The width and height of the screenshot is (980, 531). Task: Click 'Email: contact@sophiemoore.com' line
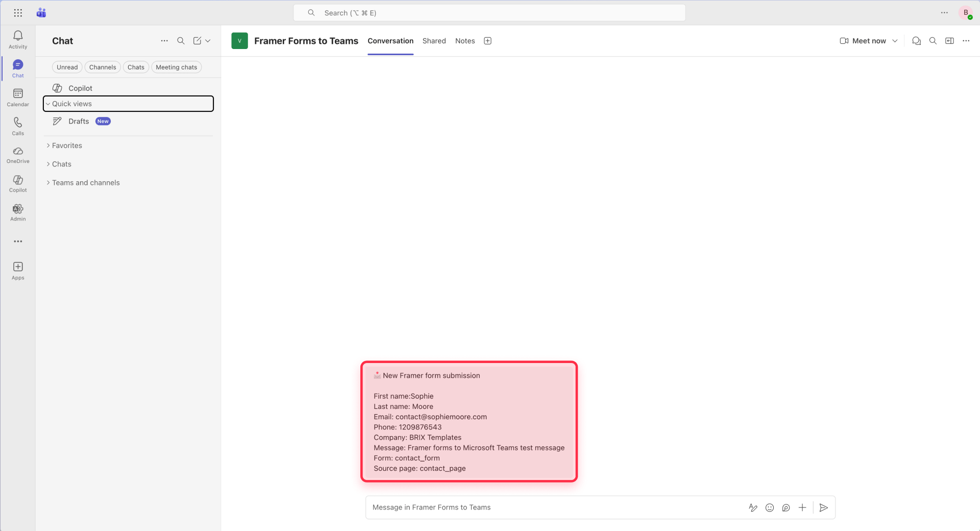(x=430, y=417)
